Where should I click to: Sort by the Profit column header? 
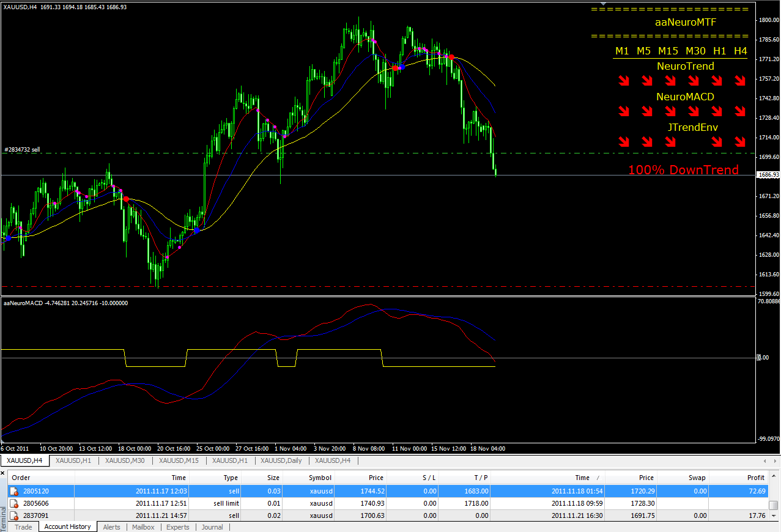[739, 478]
